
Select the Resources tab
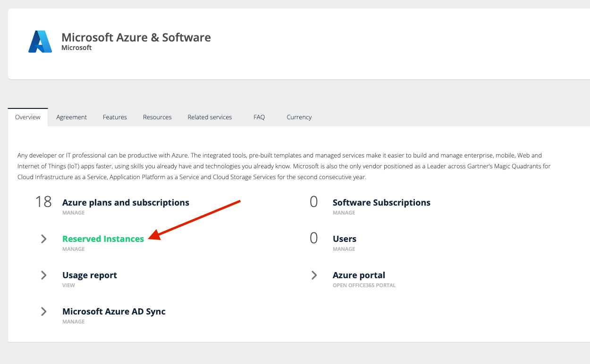(x=157, y=117)
